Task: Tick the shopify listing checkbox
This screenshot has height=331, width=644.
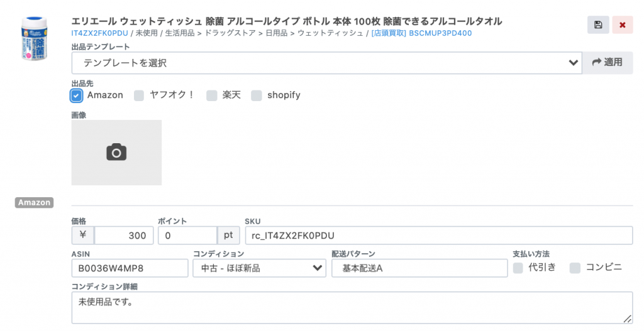Action: [x=257, y=95]
